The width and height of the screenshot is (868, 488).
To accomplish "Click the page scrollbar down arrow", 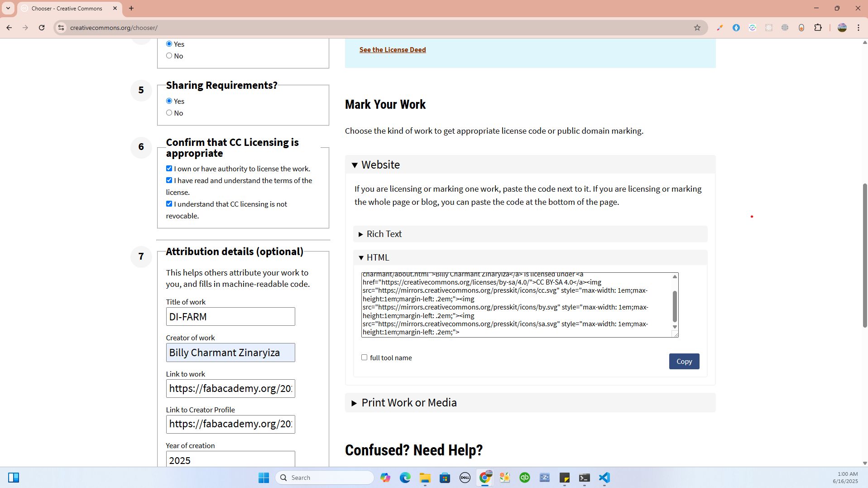I will pyautogui.click(x=864, y=463).
